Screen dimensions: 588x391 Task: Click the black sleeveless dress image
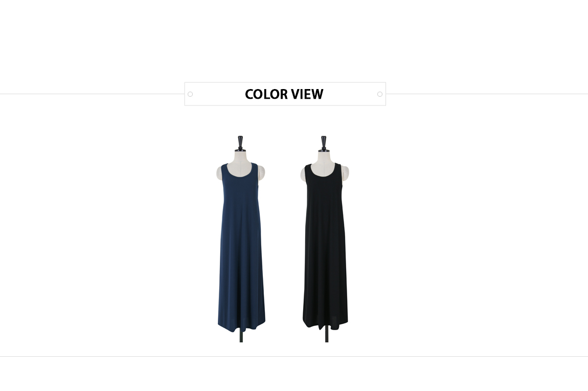pyautogui.click(x=325, y=240)
